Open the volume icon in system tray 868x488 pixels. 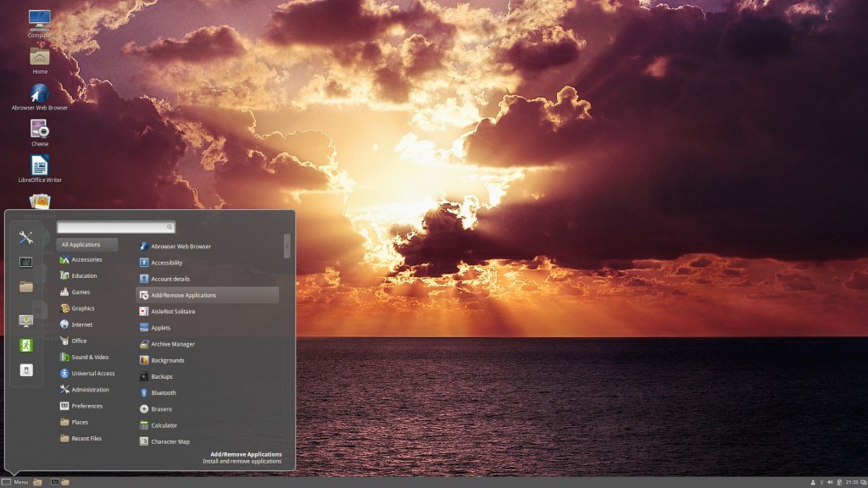(830, 482)
